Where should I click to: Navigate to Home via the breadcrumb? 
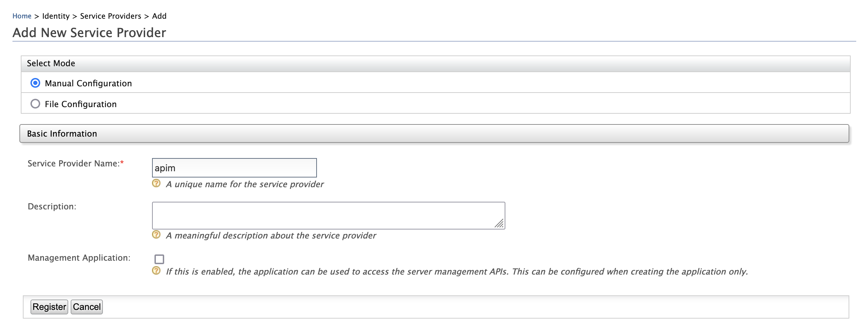point(22,16)
